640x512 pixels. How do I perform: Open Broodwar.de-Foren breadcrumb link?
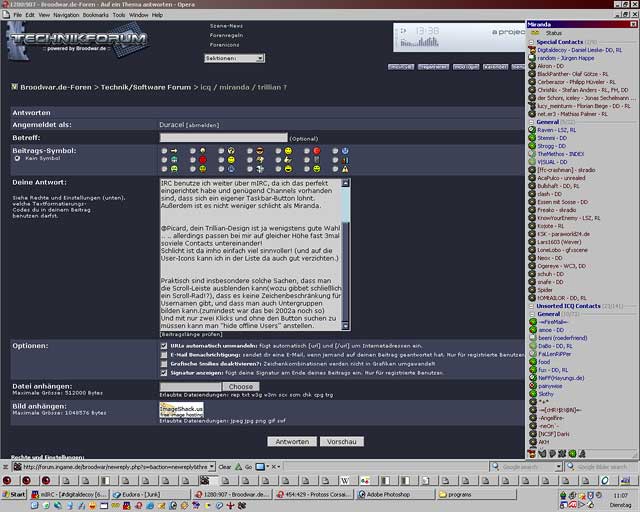[x=56, y=87]
